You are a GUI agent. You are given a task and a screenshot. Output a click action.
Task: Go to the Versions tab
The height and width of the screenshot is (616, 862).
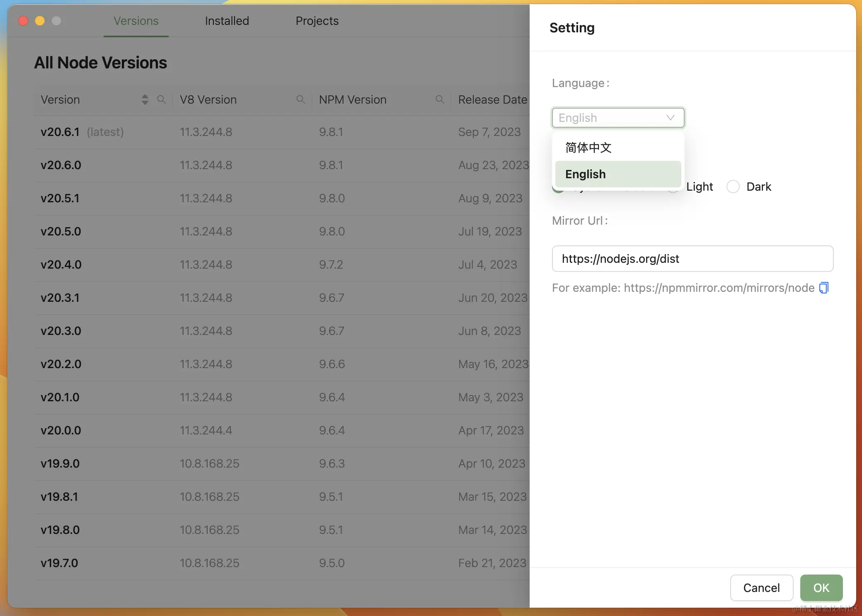point(136,21)
